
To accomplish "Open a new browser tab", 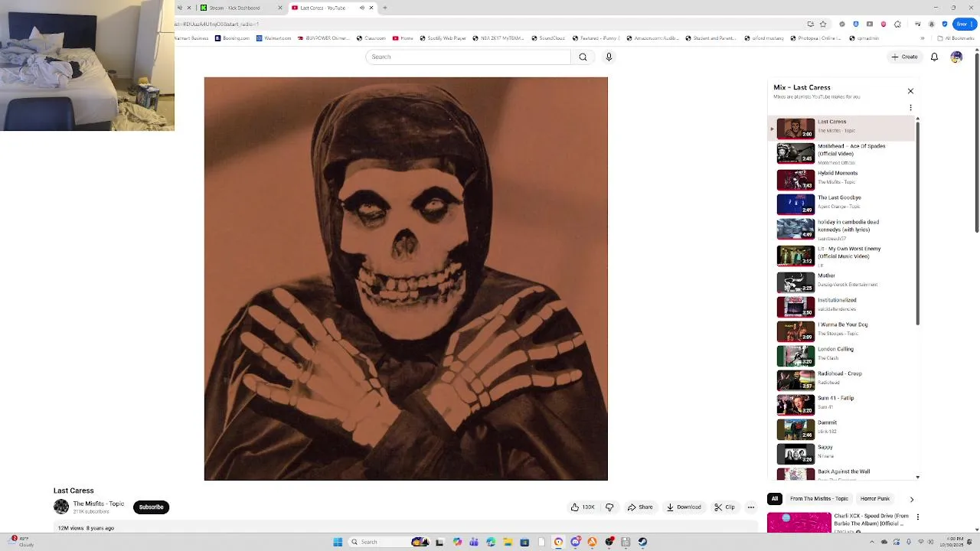I will 384,8.
